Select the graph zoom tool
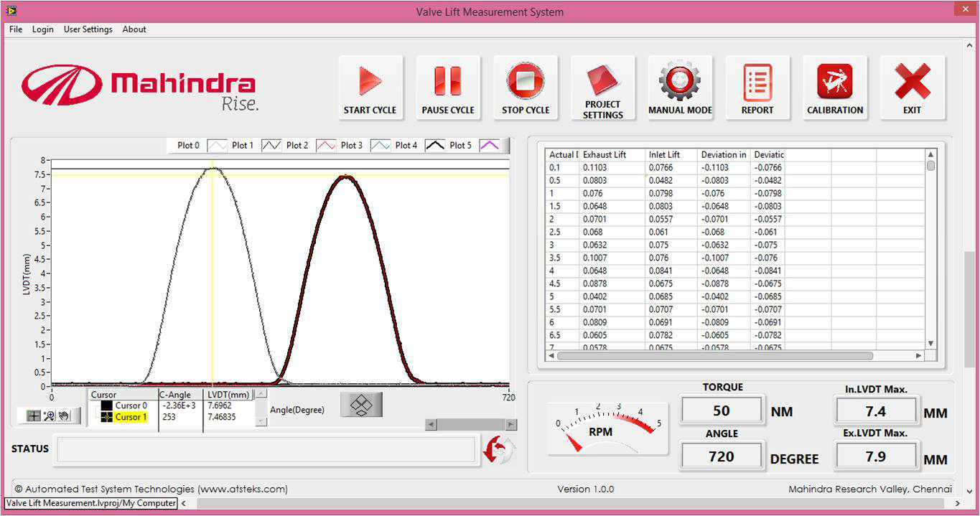 (x=49, y=416)
